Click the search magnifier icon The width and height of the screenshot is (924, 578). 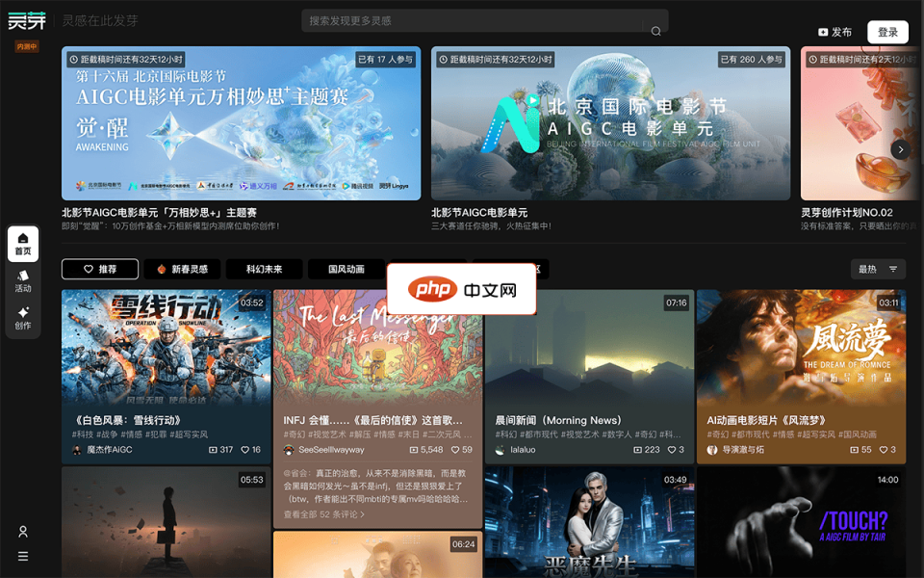click(655, 31)
